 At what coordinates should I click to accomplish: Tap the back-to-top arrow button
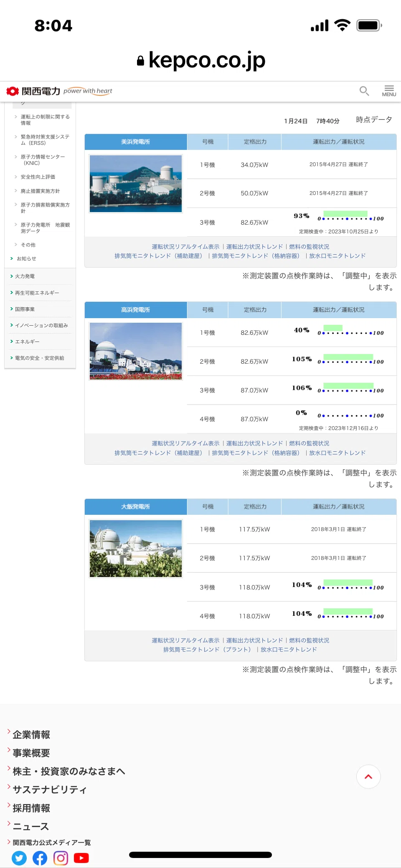tap(368, 777)
